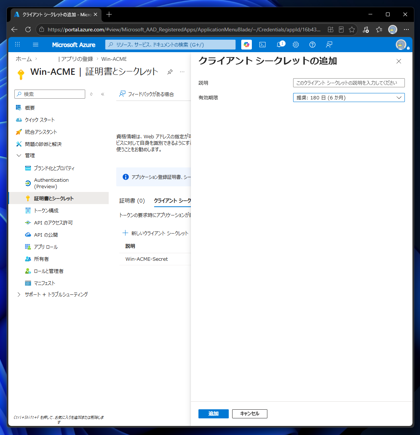The image size is (420, 435).
Task: Collapse the sidebar with double chevron
Action: coord(102,94)
